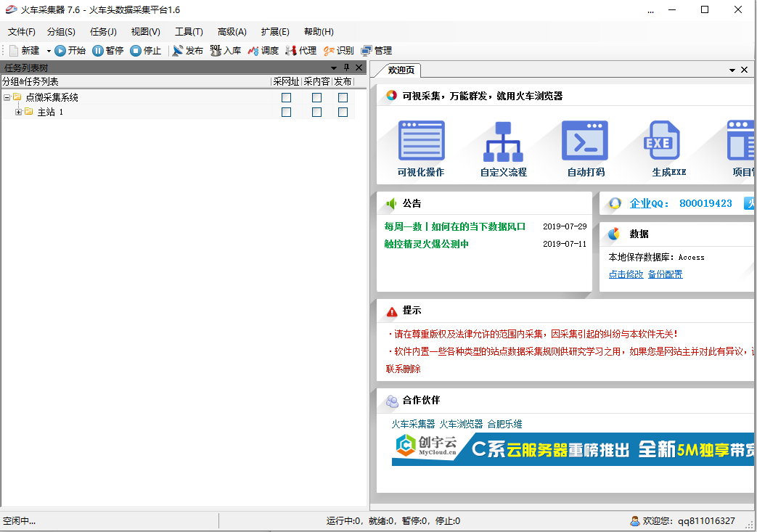This screenshot has width=757, height=532.
Task: Click the 自动打码 terminal icon
Action: click(585, 141)
